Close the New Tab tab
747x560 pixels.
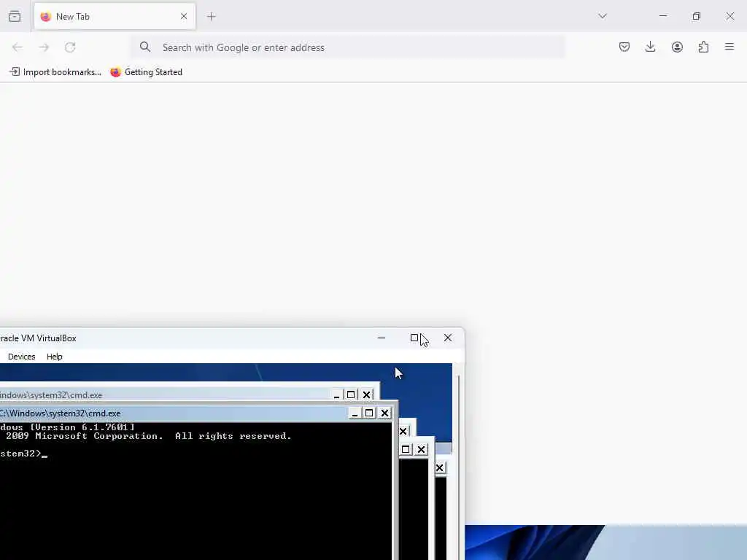(x=184, y=16)
